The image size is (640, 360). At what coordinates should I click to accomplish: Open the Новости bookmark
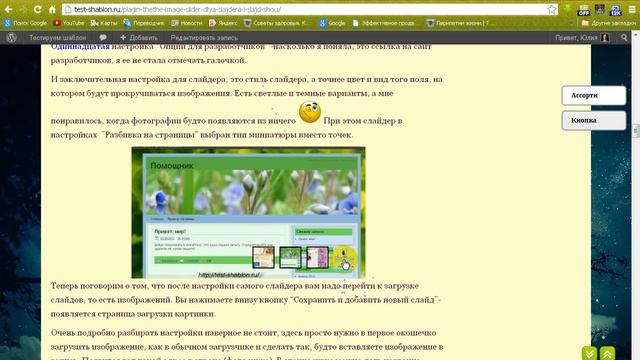tap(187, 23)
